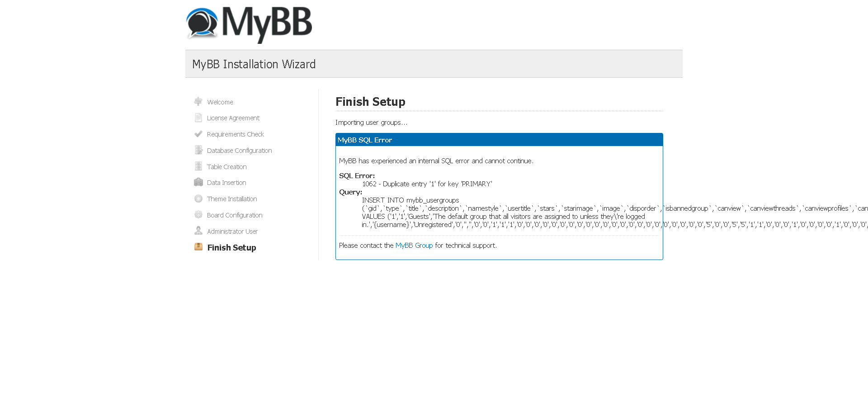Screen dimensions: 868x411
Task: Click the MyBB Installation Wizard title
Action: [254, 64]
